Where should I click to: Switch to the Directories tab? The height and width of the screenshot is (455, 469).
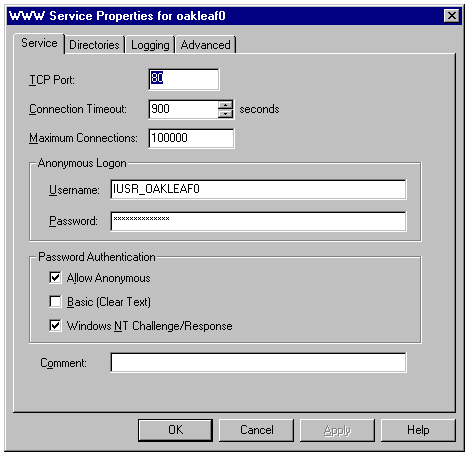[x=94, y=45]
